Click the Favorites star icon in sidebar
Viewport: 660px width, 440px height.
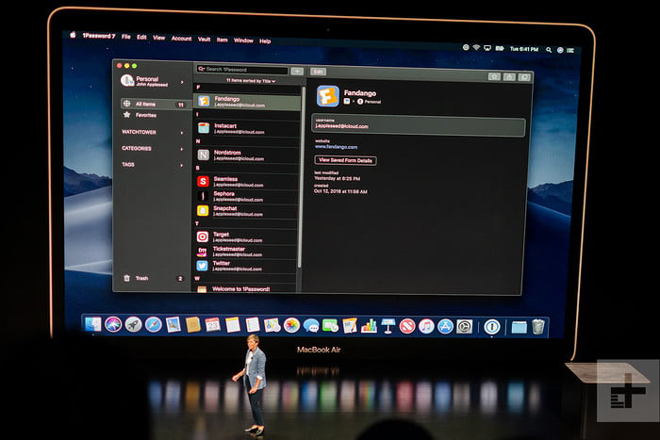(127, 115)
